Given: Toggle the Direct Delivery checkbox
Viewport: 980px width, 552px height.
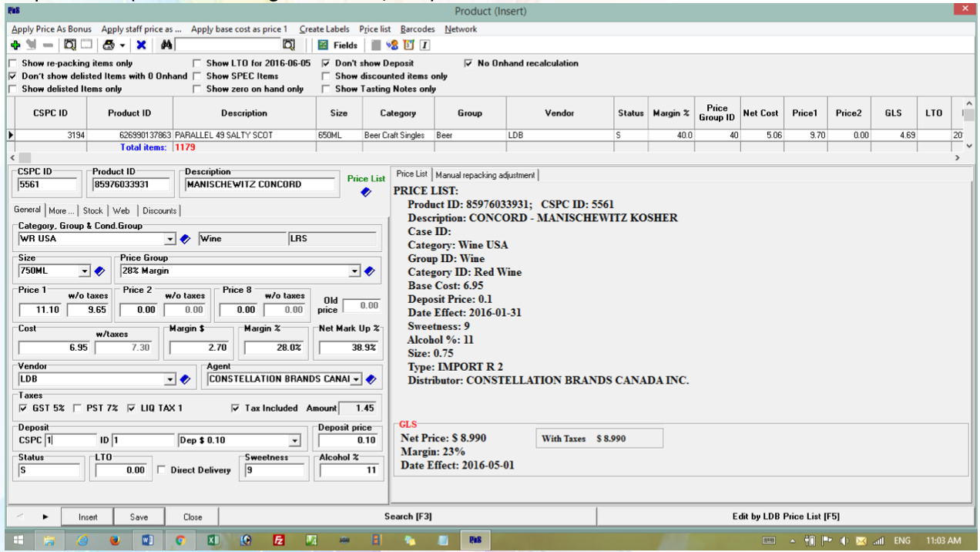Looking at the screenshot, I should 162,470.
